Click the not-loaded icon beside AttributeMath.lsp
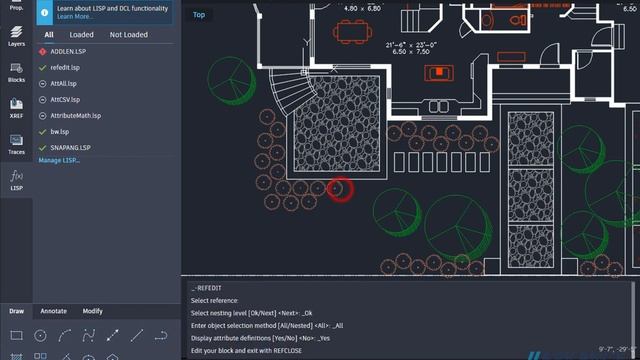Viewport: 640px width, 360px height. point(42,116)
